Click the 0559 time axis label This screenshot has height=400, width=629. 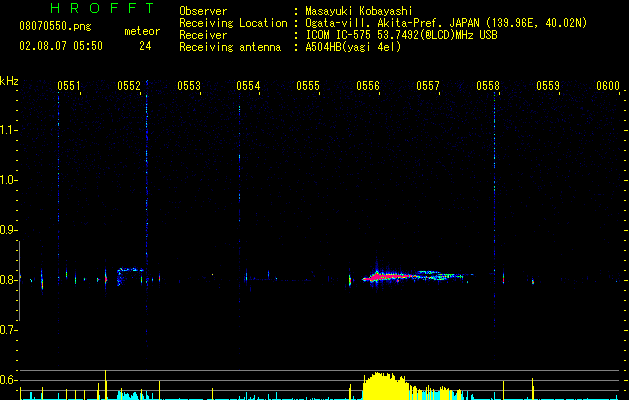coord(548,86)
